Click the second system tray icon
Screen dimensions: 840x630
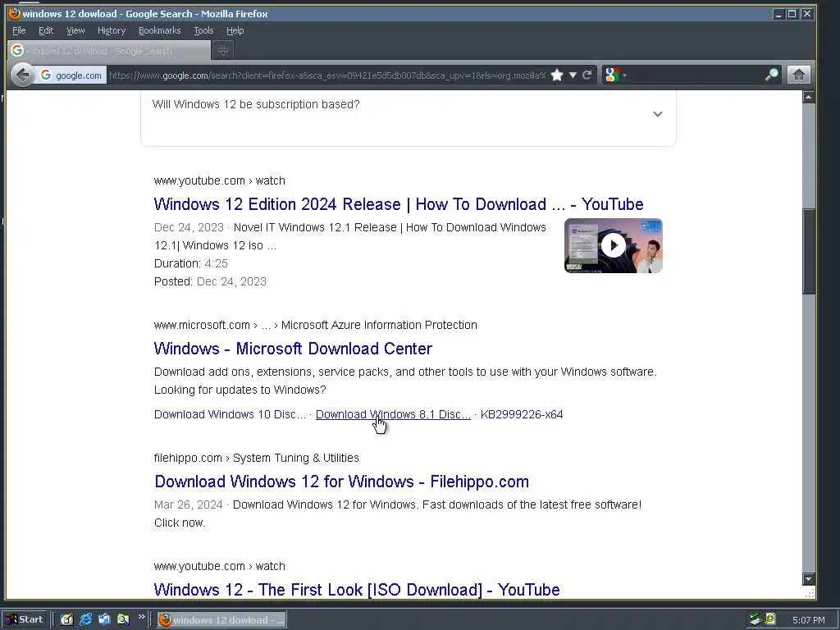[770, 620]
